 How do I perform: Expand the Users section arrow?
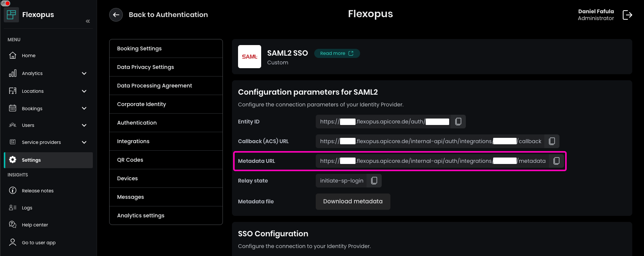(84, 125)
